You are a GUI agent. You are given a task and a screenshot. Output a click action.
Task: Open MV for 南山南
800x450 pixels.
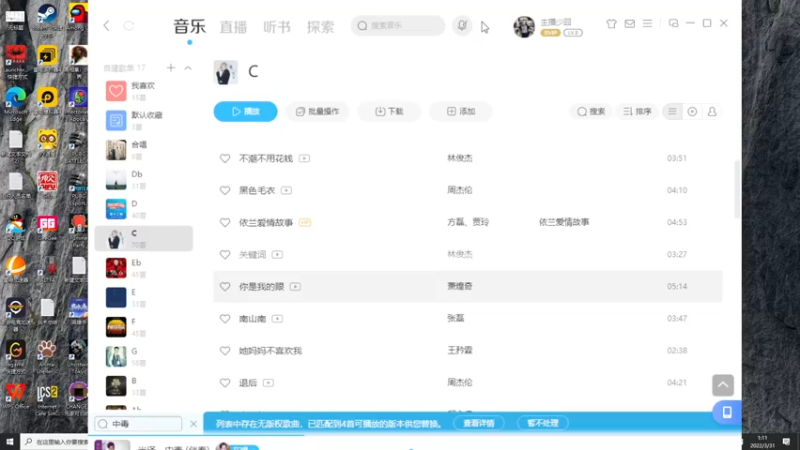pos(277,319)
